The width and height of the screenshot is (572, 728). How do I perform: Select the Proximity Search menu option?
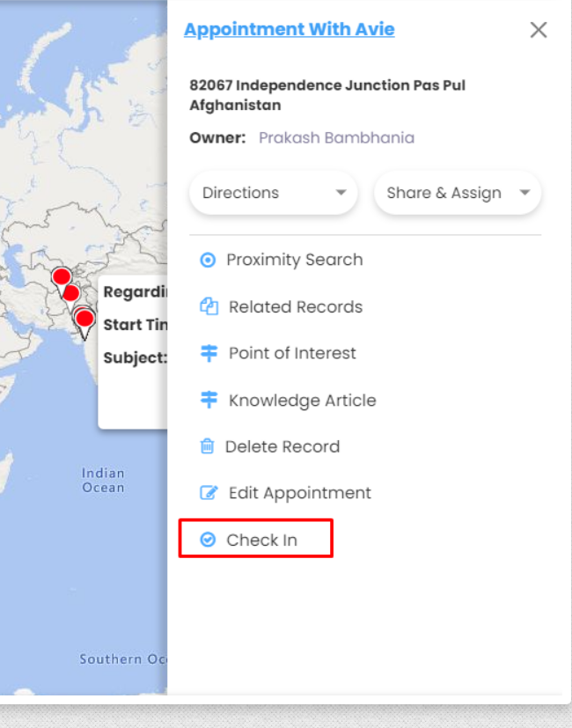click(294, 261)
